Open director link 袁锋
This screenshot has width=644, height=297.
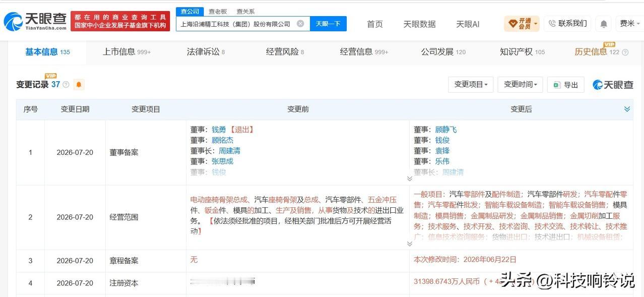[442, 151]
